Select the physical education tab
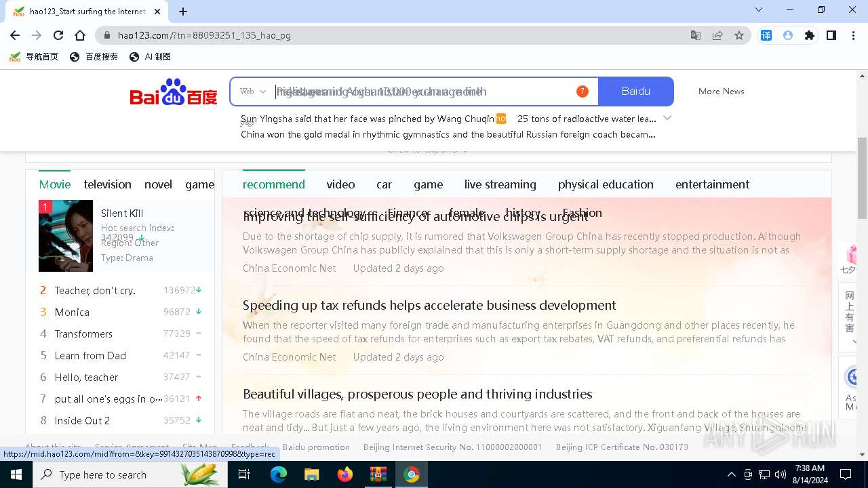Screen dimensions: 868x488 [606, 184]
